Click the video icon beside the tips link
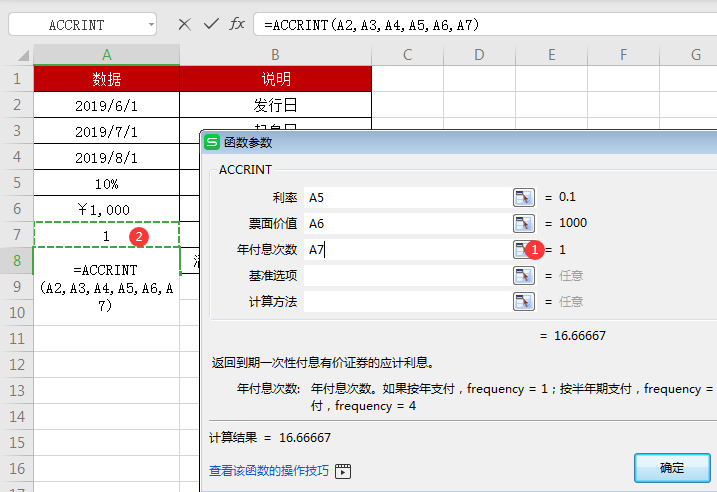 click(x=343, y=470)
